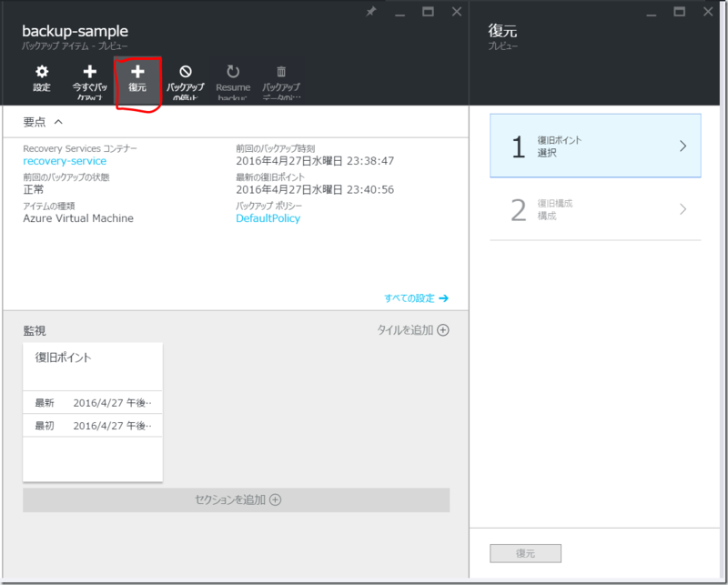Open the recovery-service container link
Image resolution: width=728 pixels, height=585 pixels.
pos(65,161)
